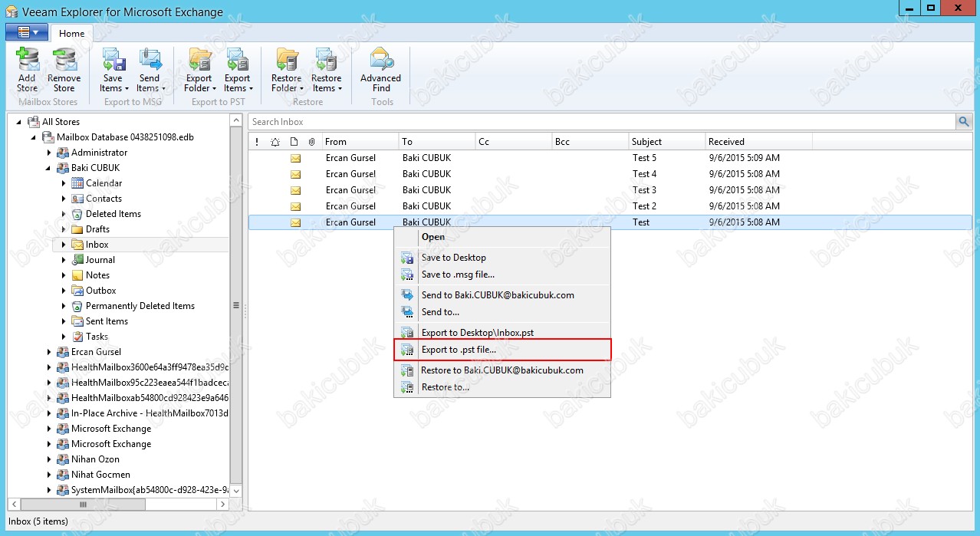Sort by the attachment column header icon
This screenshot has height=536, width=980.
tap(311, 142)
